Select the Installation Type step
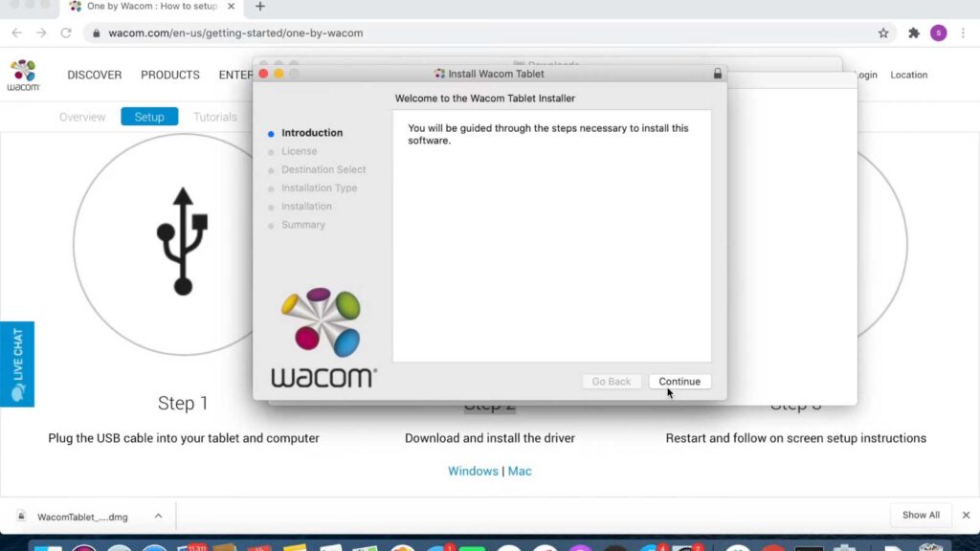The height and width of the screenshot is (551, 980). 319,187
